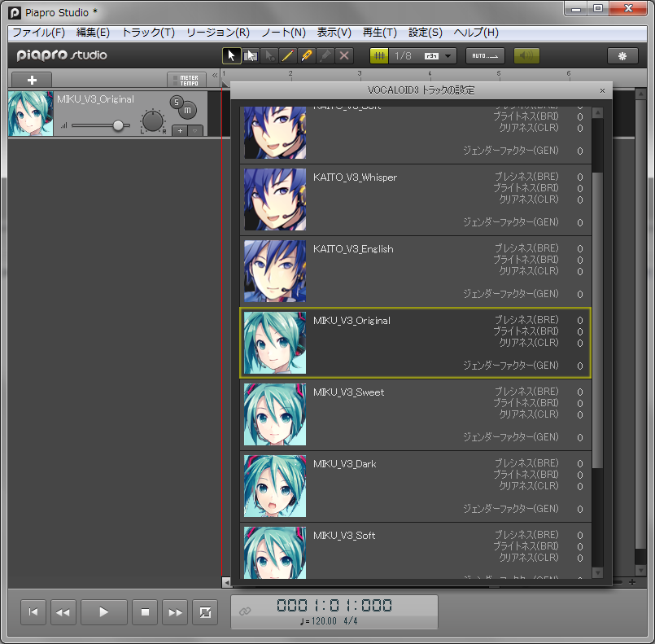The width and height of the screenshot is (655, 644).
Task: Open the track's down-triangle dropdown
Action: coord(195,131)
